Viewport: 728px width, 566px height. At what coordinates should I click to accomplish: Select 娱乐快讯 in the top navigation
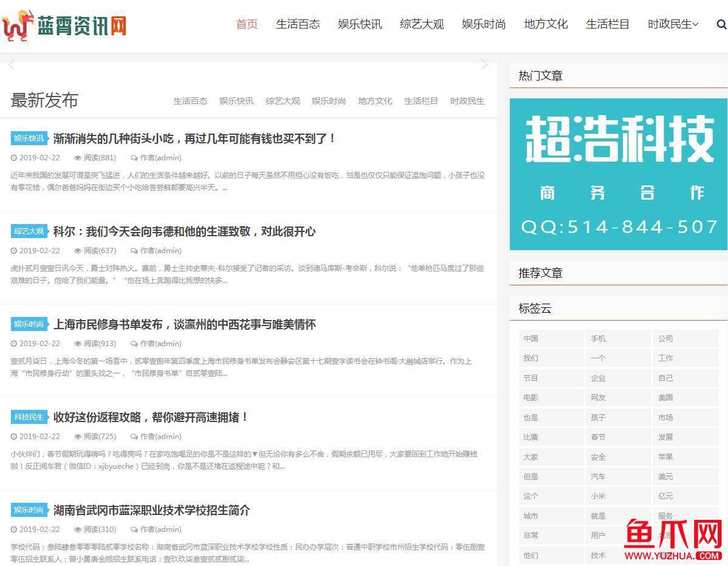point(359,25)
